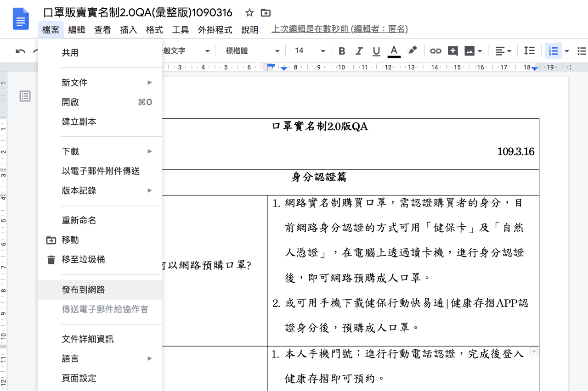Open the 編輯 menu
The height and width of the screenshot is (391, 588).
tap(77, 30)
